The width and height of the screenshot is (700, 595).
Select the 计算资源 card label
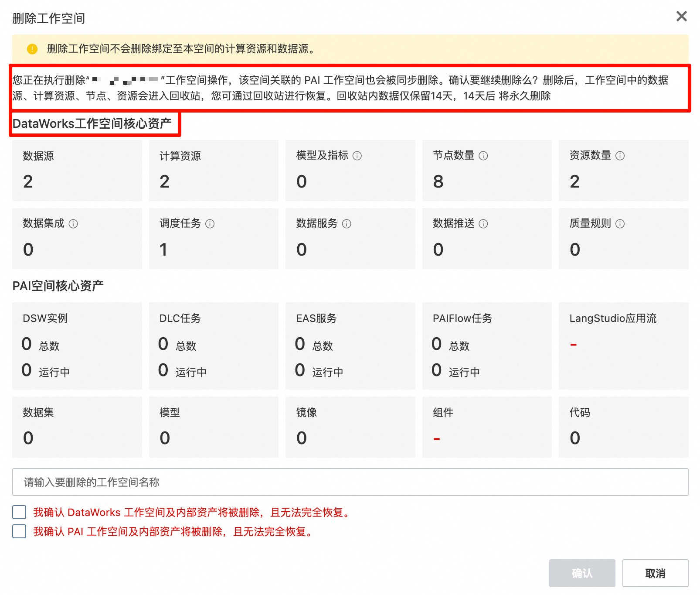(x=180, y=156)
